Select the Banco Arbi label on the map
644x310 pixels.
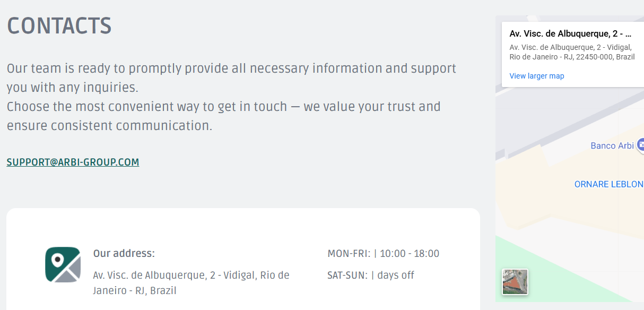(612, 145)
